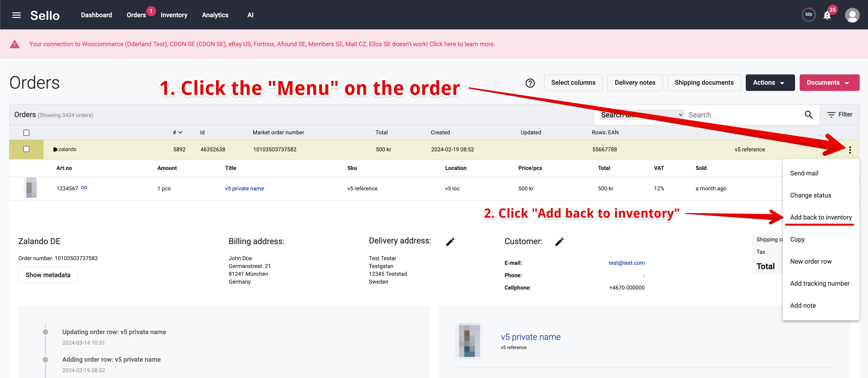Image resolution: width=868 pixels, height=378 pixels.
Task: Tick the checkbox for the zalando order
Action: coord(26,149)
